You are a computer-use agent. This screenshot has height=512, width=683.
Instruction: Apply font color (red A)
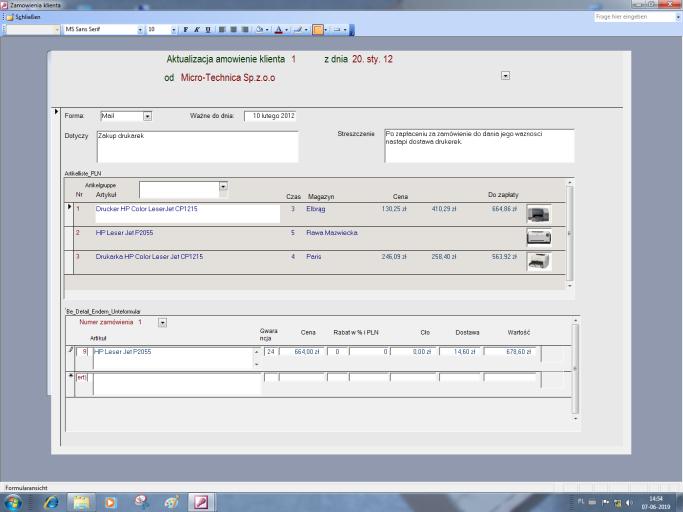(x=279, y=30)
